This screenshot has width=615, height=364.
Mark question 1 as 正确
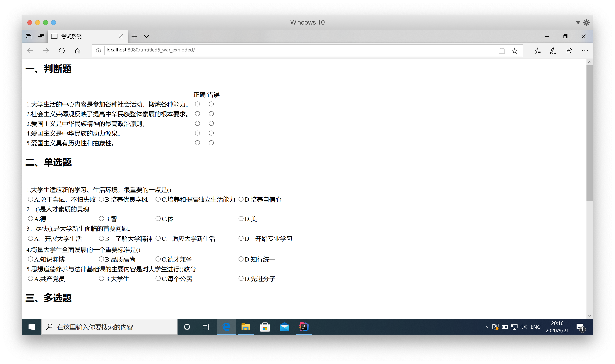pos(197,104)
